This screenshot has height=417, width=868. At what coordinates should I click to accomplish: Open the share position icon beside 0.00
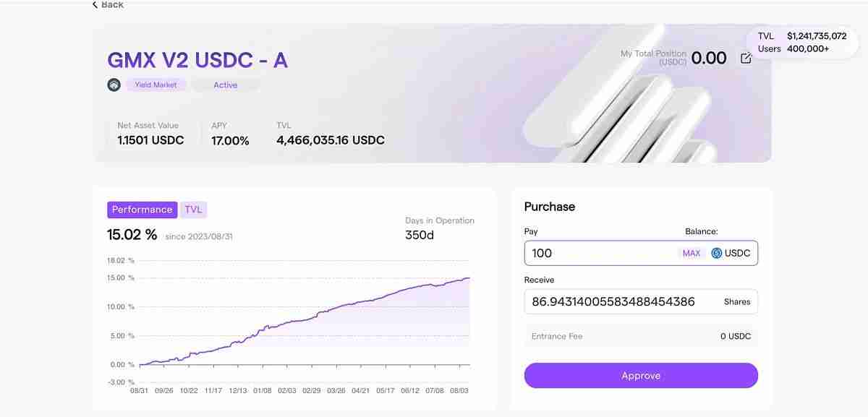pos(746,59)
